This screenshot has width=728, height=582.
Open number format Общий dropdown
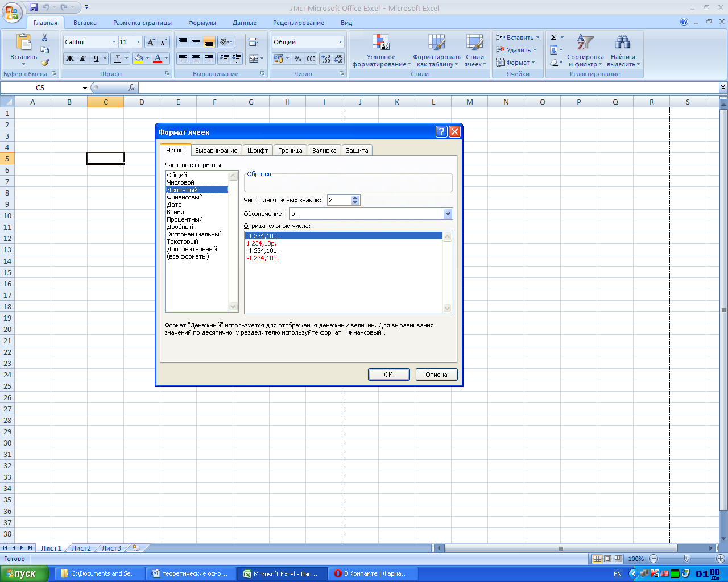(x=340, y=42)
